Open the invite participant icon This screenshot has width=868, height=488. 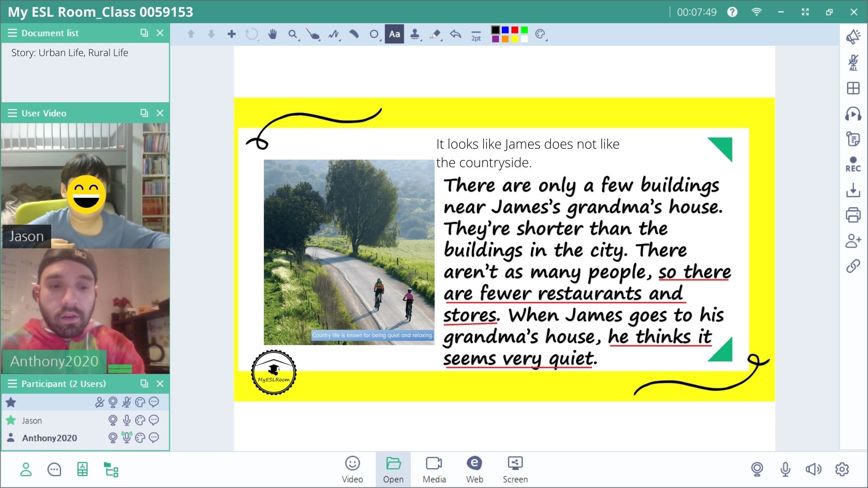[853, 241]
